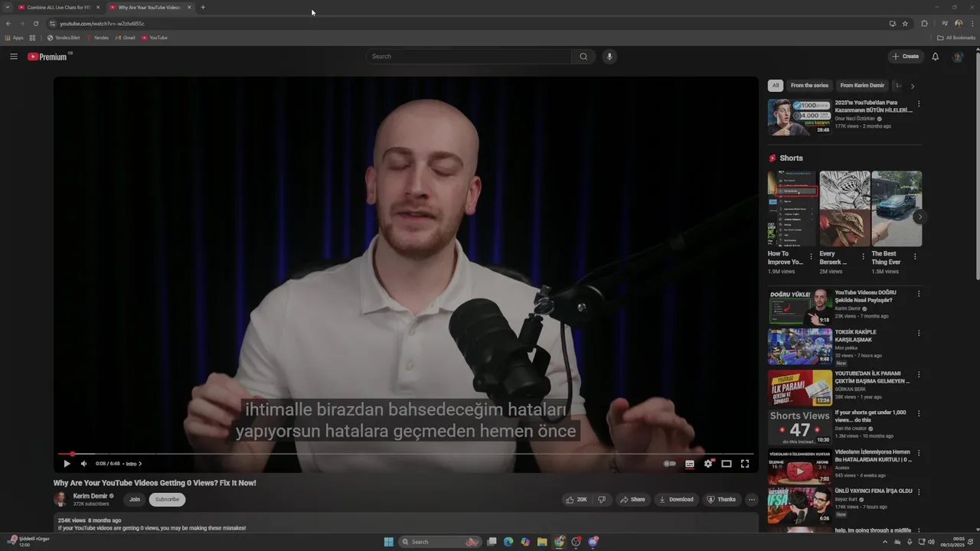This screenshot has width=980, height=551.
Task: Toggle subtitles with the captions button
Action: 690,464
